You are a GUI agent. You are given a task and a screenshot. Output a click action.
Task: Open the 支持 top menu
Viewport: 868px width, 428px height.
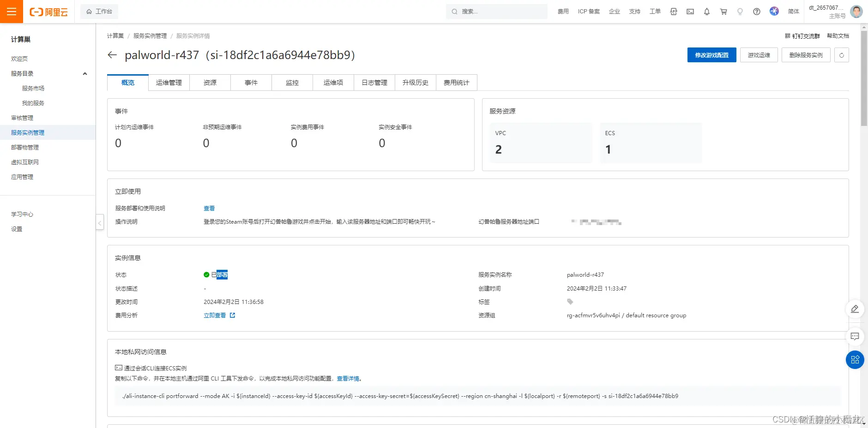(635, 12)
